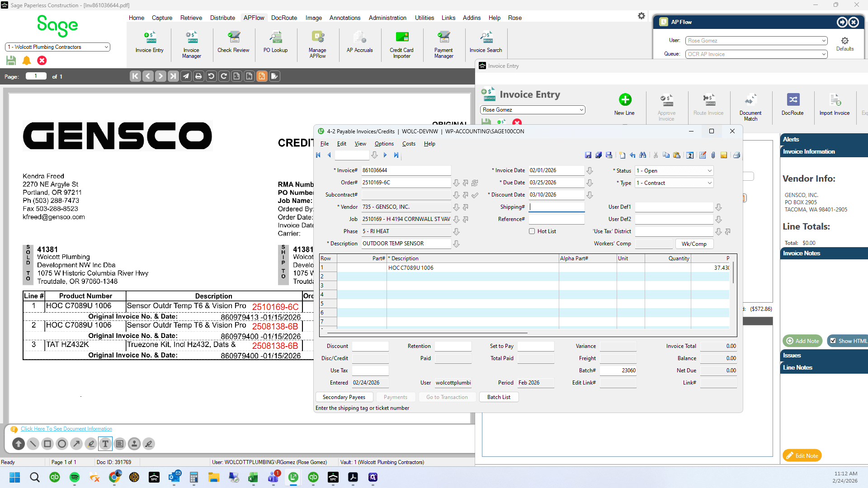Open Payment Manager
868x488 pixels.
(x=443, y=45)
